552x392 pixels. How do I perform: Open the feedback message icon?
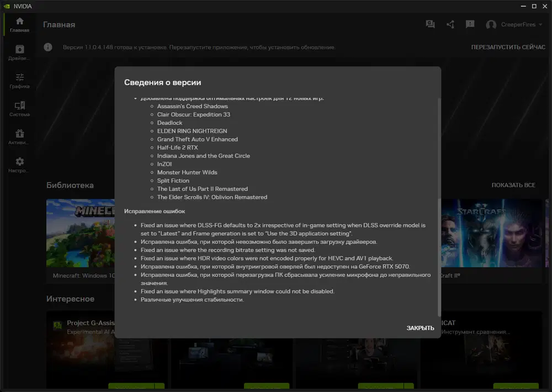point(470,24)
